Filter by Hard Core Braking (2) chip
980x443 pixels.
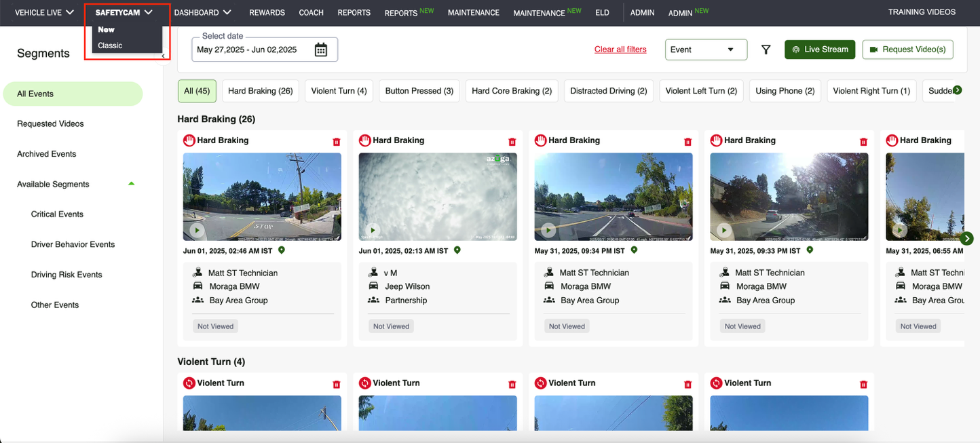(512, 91)
